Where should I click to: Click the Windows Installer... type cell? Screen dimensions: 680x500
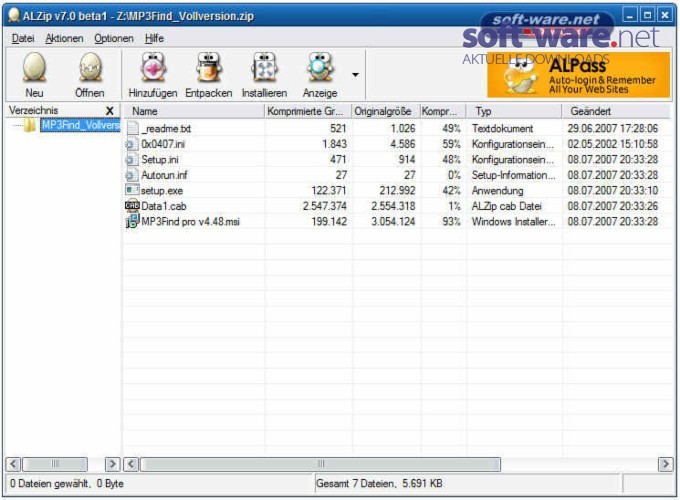click(513, 222)
